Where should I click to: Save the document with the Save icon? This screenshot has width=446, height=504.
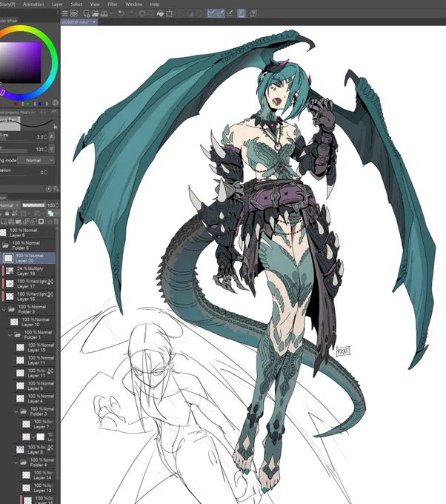104,13
